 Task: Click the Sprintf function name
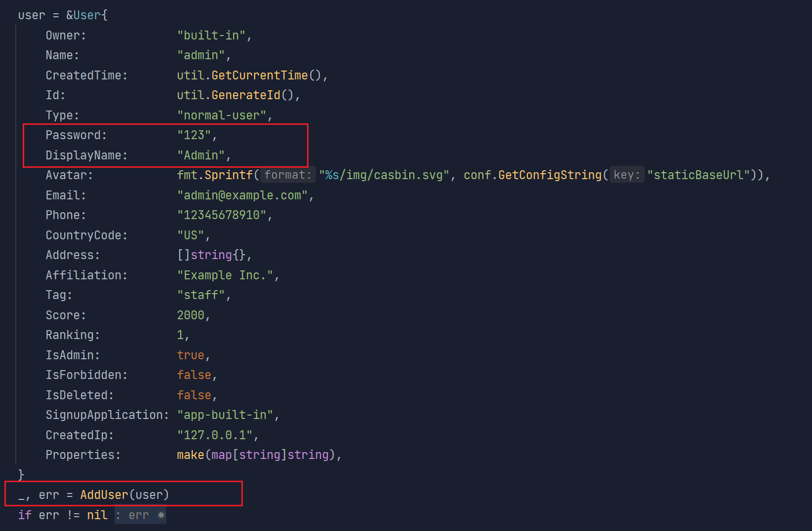pyautogui.click(x=229, y=175)
